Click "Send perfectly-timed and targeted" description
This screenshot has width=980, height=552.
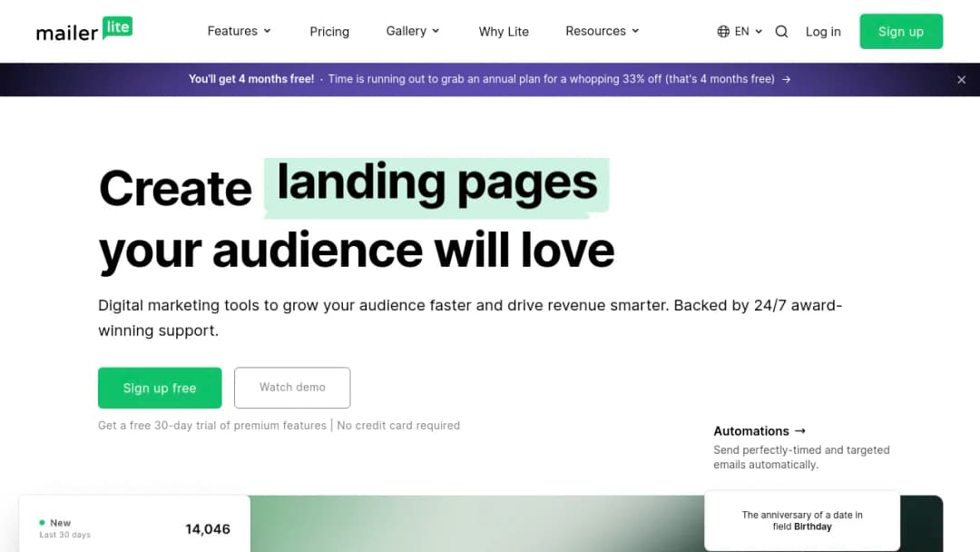(x=801, y=457)
